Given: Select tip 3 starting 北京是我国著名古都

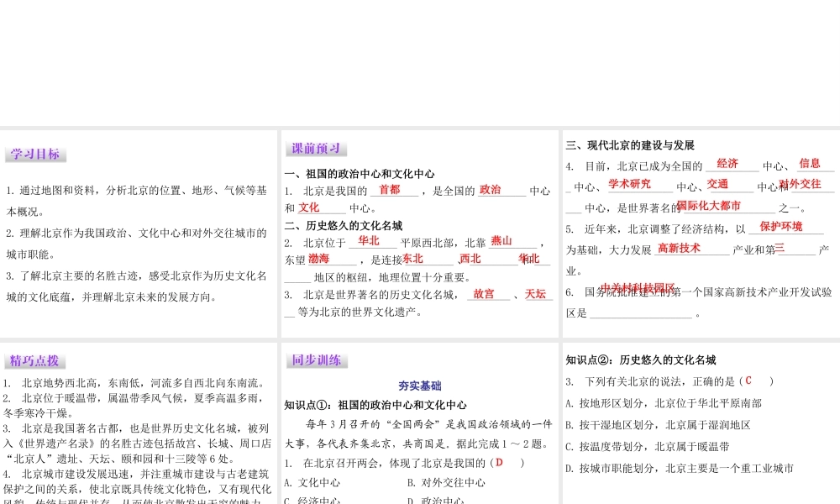Looking at the screenshot, I should click(x=137, y=444).
